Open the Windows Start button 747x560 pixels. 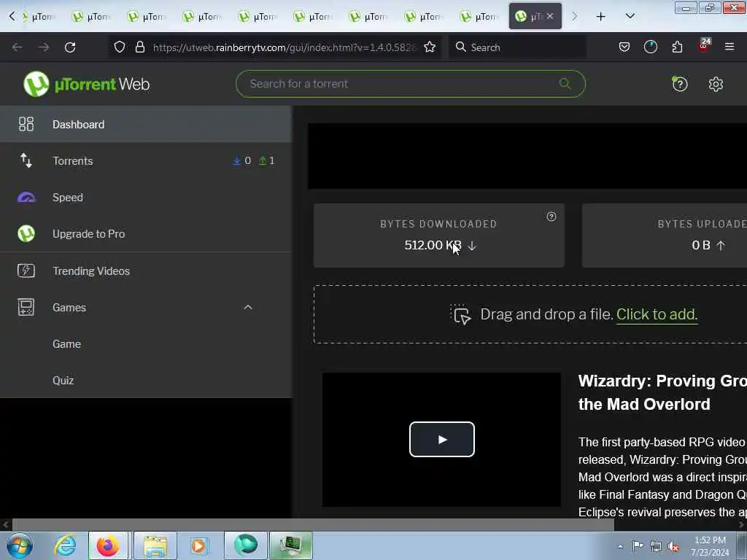pyautogui.click(x=20, y=545)
